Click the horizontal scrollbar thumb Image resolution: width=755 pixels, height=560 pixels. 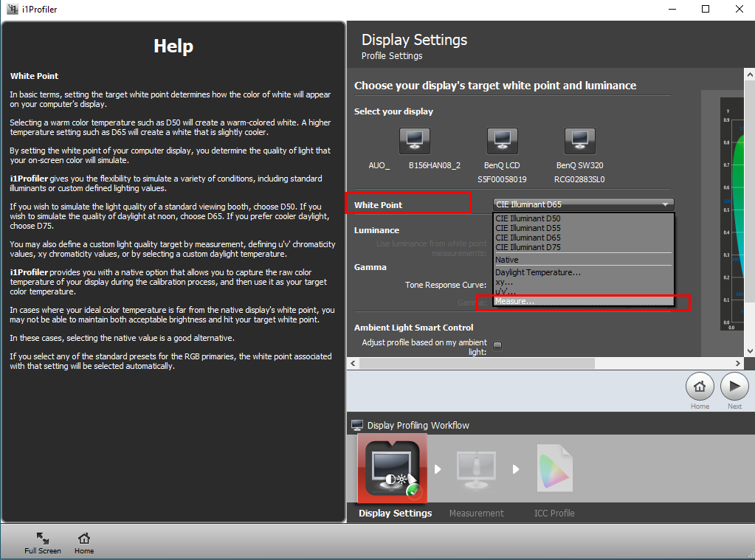[x=478, y=363]
